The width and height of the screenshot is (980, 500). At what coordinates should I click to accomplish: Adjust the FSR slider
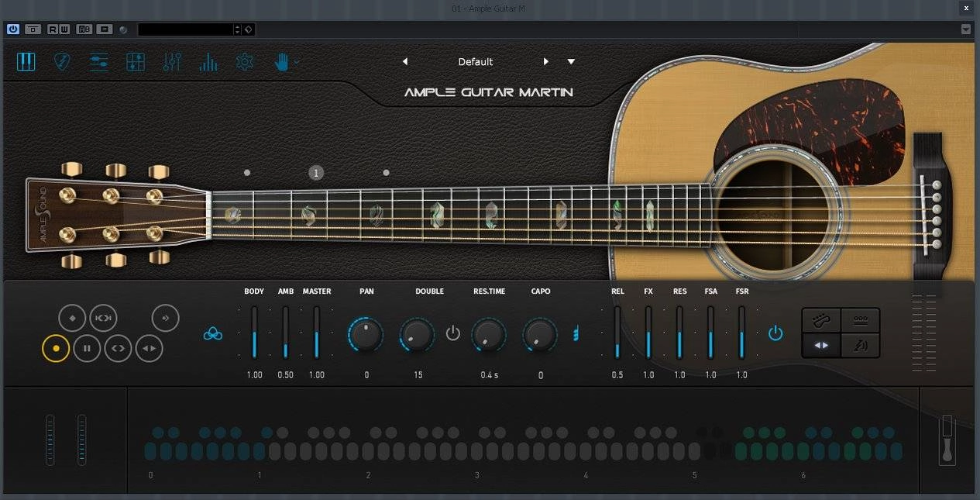741,333
